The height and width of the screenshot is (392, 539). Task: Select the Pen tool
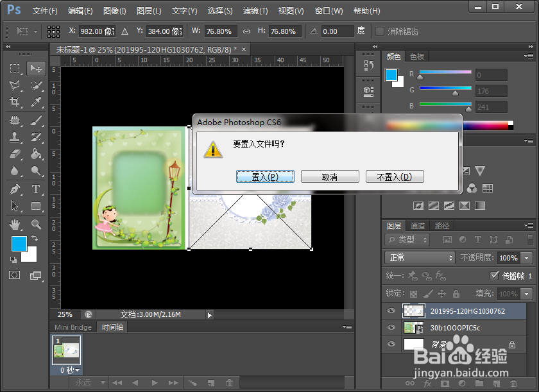pos(15,189)
